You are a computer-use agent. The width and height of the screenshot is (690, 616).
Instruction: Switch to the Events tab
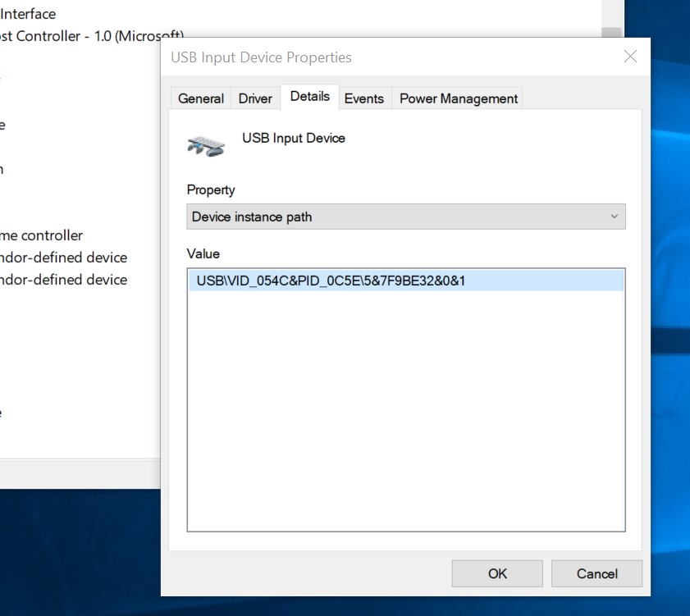tap(364, 98)
